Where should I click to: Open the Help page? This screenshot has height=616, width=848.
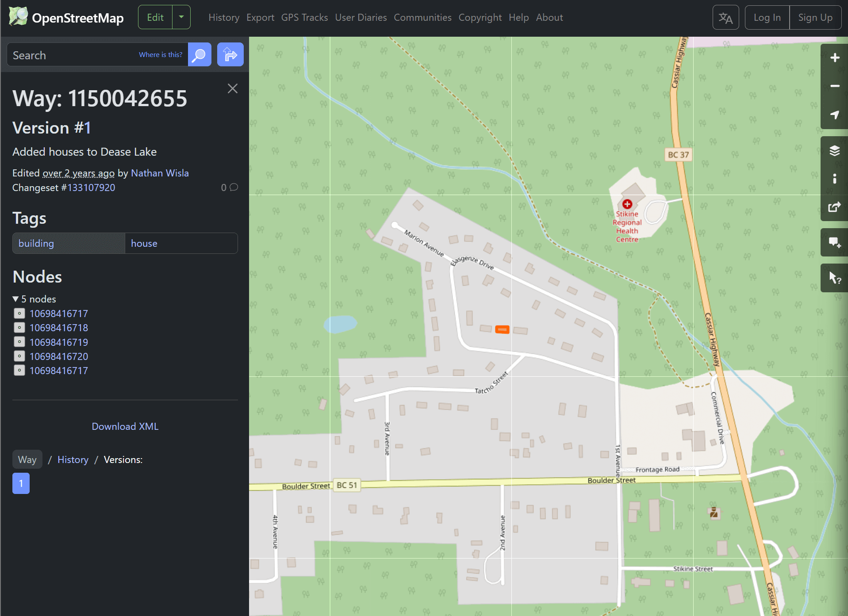coord(518,18)
